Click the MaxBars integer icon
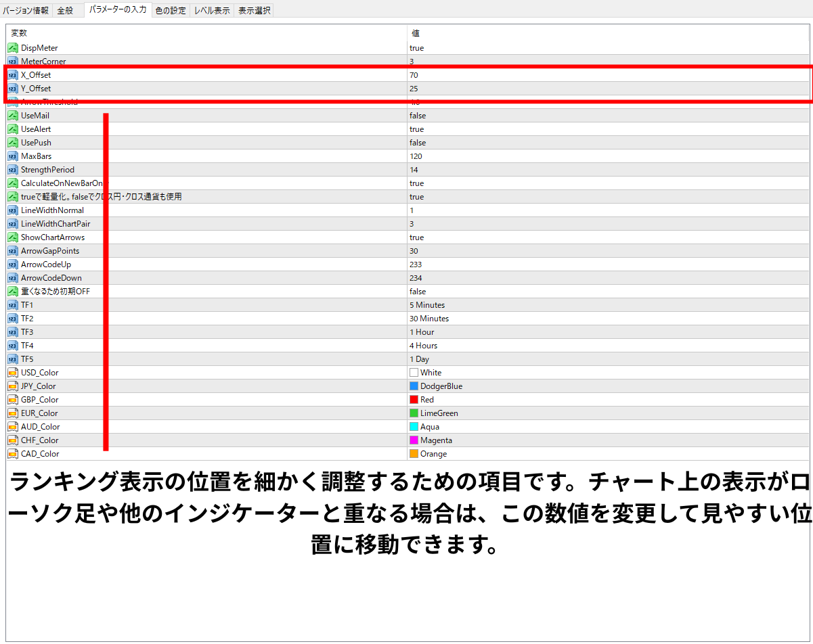Image resolution: width=813 pixels, height=644 pixels. (x=12, y=156)
